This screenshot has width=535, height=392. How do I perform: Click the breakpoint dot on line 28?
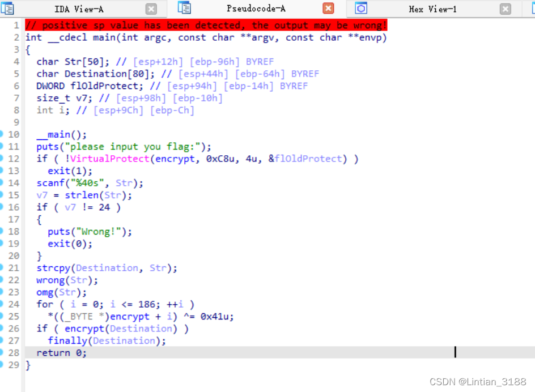click(1, 352)
